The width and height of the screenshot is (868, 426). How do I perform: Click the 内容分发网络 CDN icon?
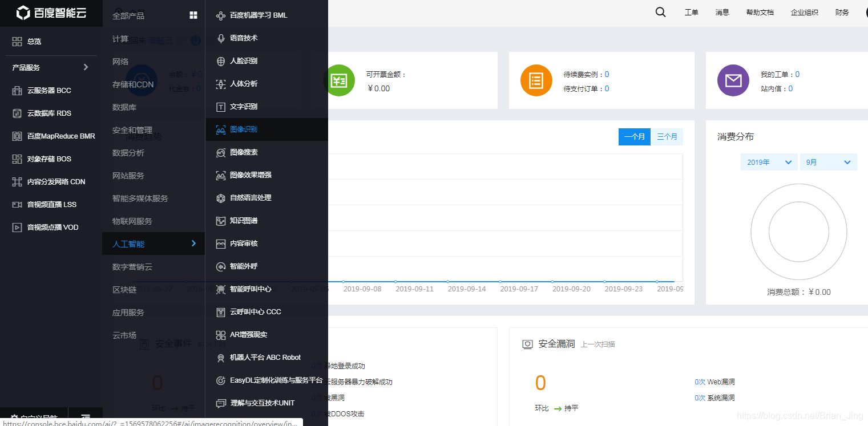click(17, 182)
